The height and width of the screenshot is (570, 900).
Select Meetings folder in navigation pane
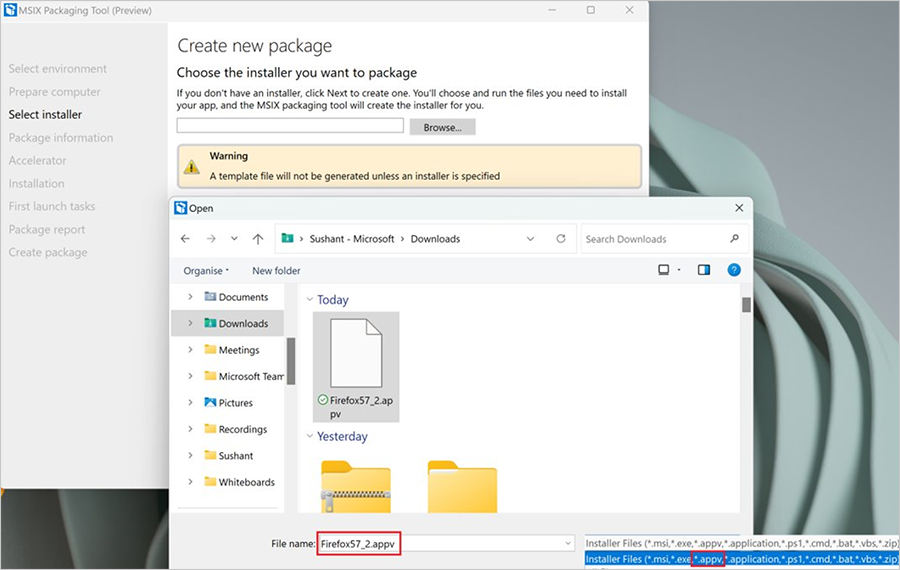232,350
